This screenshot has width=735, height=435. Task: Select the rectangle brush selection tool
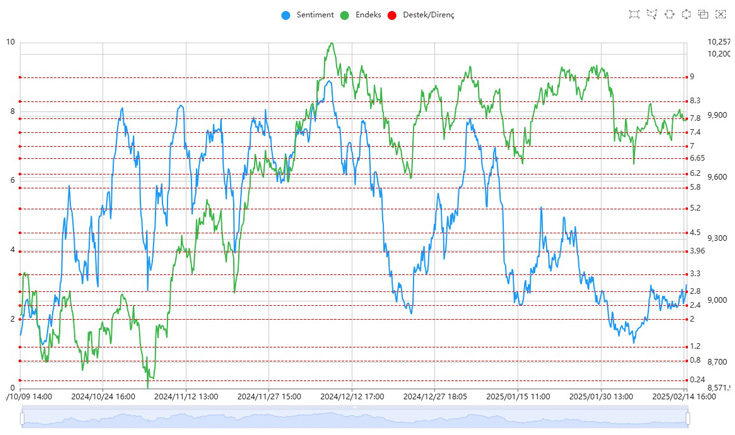[x=634, y=14]
